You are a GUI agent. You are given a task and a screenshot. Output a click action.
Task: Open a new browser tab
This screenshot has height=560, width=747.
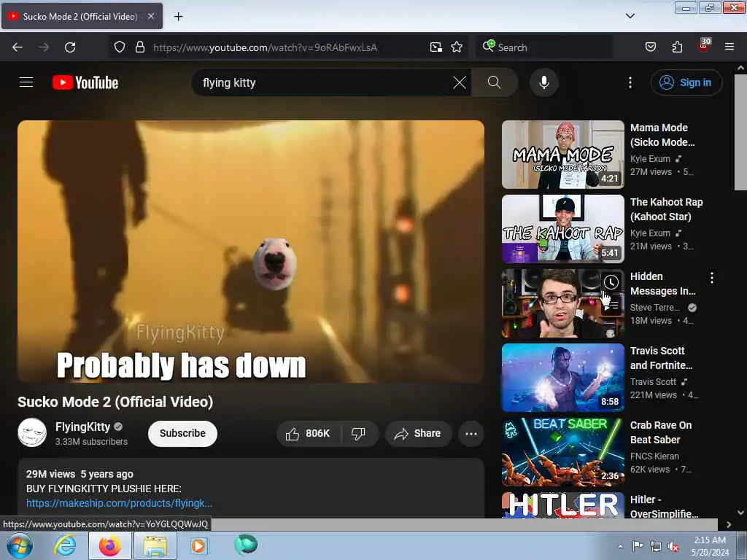(x=178, y=17)
